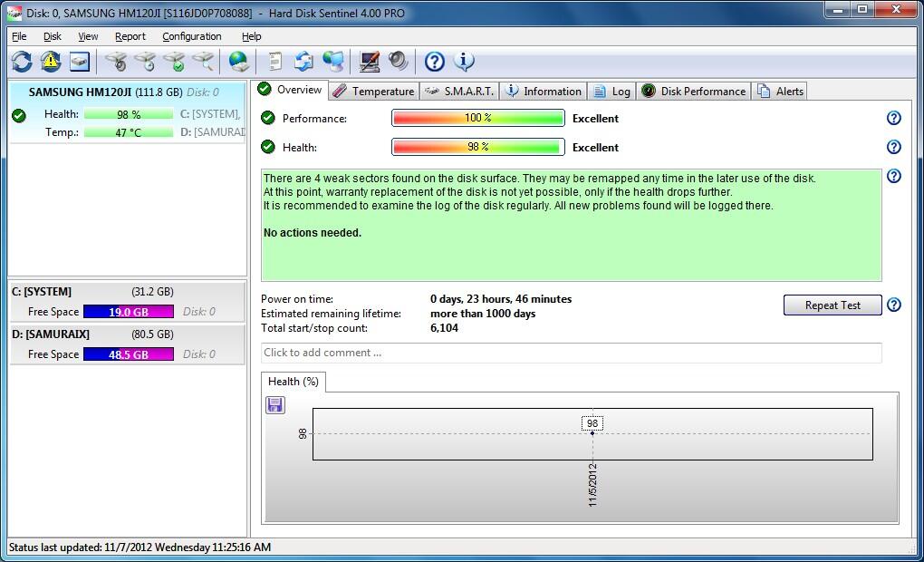Click the framed hard disk toolbar icon
Image resolution: width=924 pixels, height=562 pixels.
coord(80,62)
